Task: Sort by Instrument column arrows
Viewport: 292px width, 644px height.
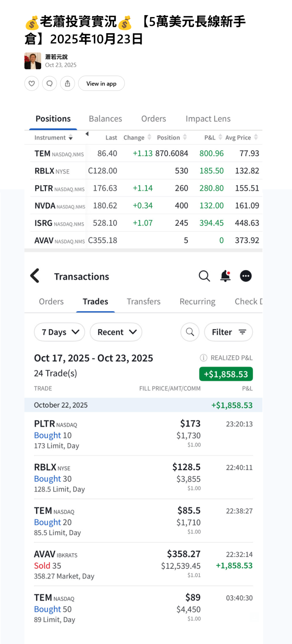Action: (71, 137)
